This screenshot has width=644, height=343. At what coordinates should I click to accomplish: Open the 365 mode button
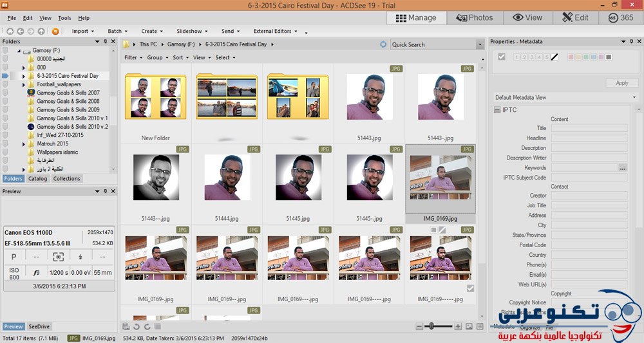(621, 17)
